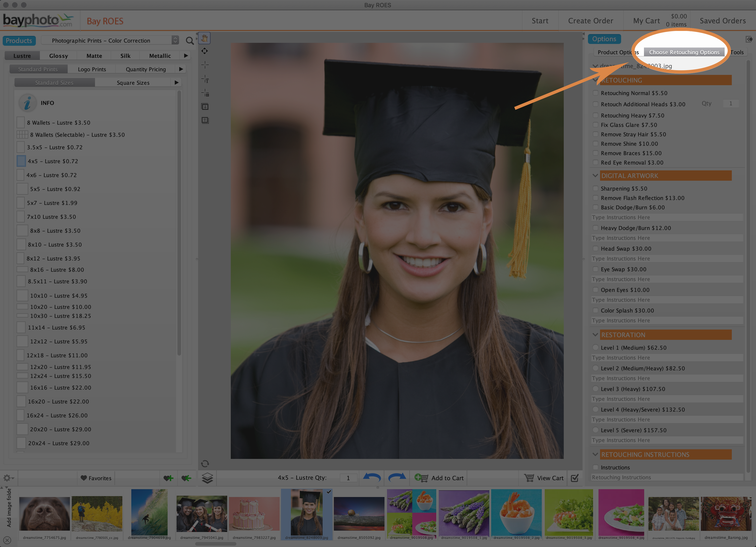Image resolution: width=756 pixels, height=547 pixels.
Task: Select the move tool below the hand tool
Action: coord(204,51)
